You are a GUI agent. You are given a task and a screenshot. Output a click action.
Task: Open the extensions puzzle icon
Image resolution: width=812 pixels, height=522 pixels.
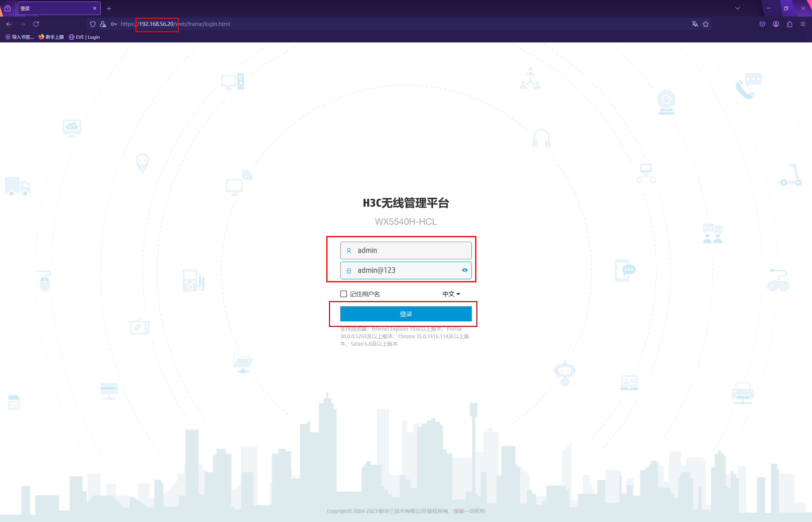tap(789, 24)
